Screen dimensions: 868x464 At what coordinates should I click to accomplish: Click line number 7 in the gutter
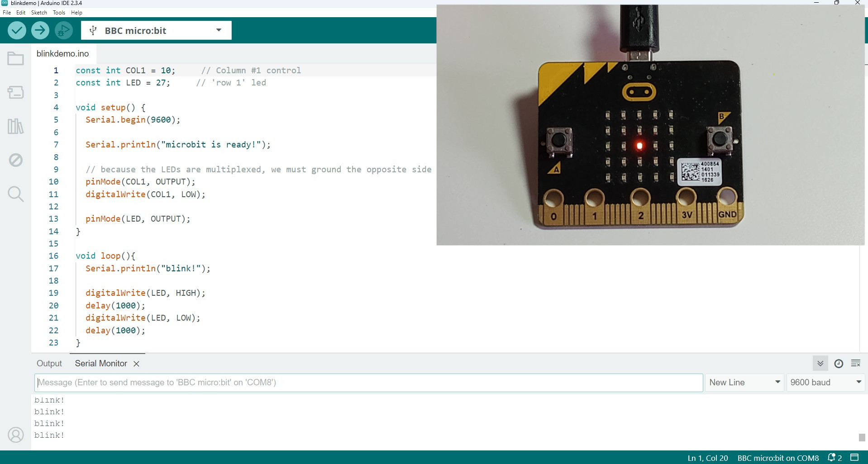click(56, 145)
